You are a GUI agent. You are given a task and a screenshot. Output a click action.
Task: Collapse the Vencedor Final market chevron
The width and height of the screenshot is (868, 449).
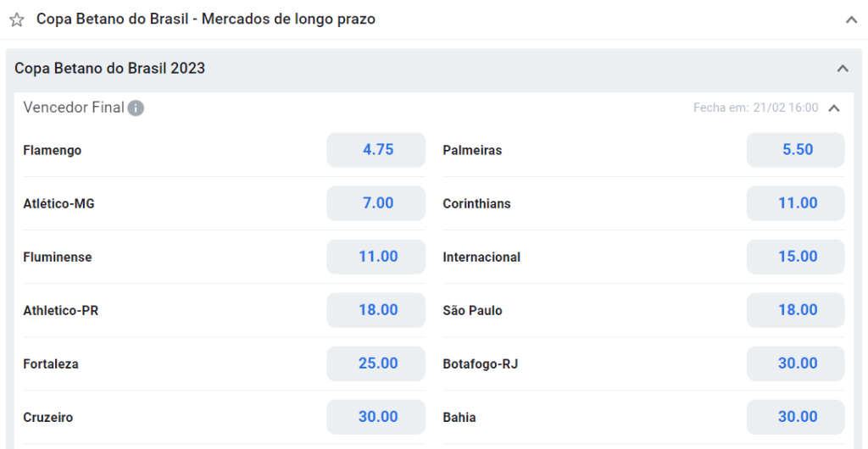coord(834,108)
